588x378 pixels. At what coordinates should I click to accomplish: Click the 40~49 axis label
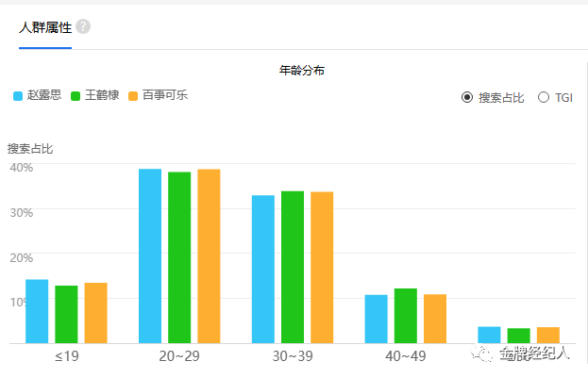[406, 356]
